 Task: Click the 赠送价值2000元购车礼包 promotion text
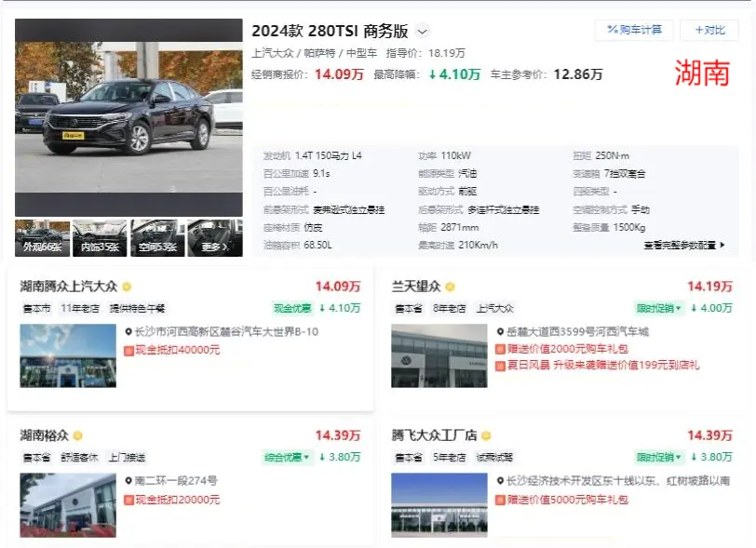click(568, 349)
